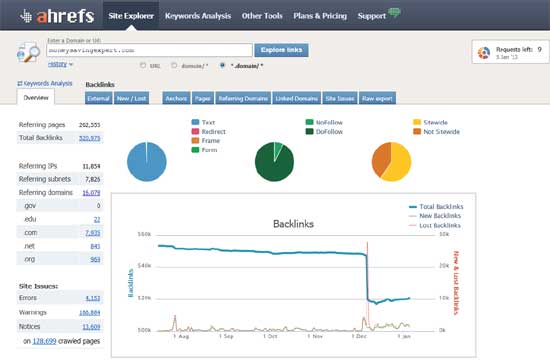550x361 pixels.
Task: Focus the domain or URL input field
Action: [149, 50]
